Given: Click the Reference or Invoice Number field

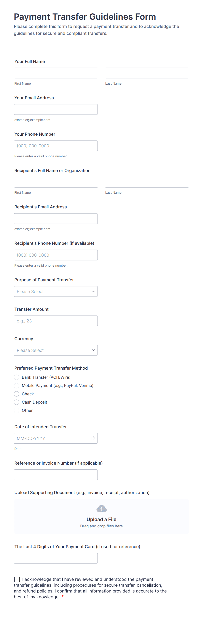Looking at the screenshot, I should (x=56, y=475).
